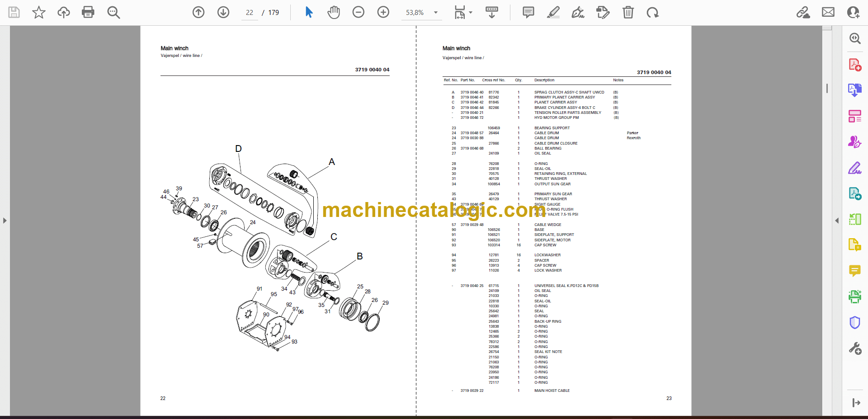Select the 'OUTPUT SUN GEAR' description
Screen dimensions: 868x419
click(x=552, y=184)
